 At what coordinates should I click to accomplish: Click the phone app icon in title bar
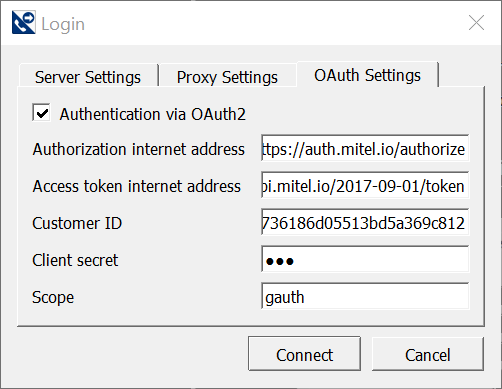tap(23, 22)
